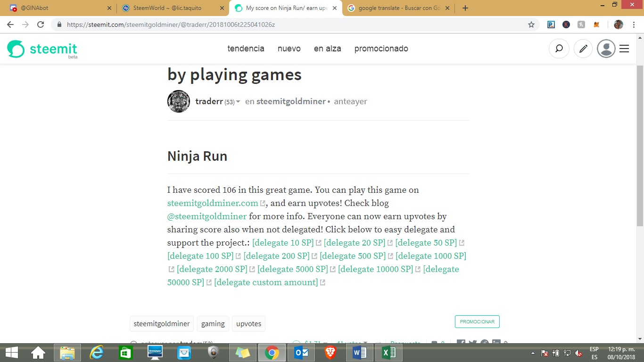Open the en alza section
The width and height of the screenshot is (644, 362).
[328, 49]
